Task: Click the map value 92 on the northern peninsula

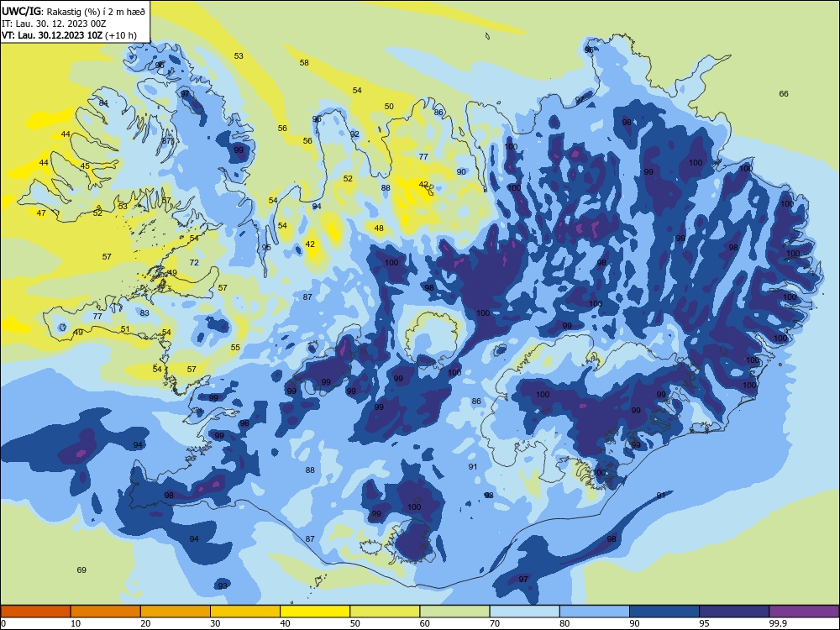Action: click(x=354, y=134)
